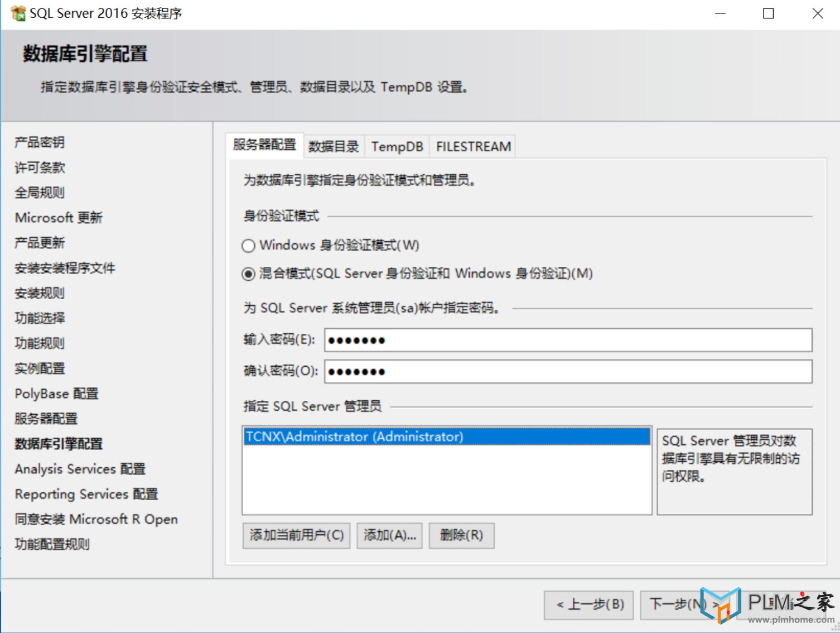This screenshot has width=840, height=633.
Task: Open the FILESTREAM tab
Action: (x=473, y=147)
